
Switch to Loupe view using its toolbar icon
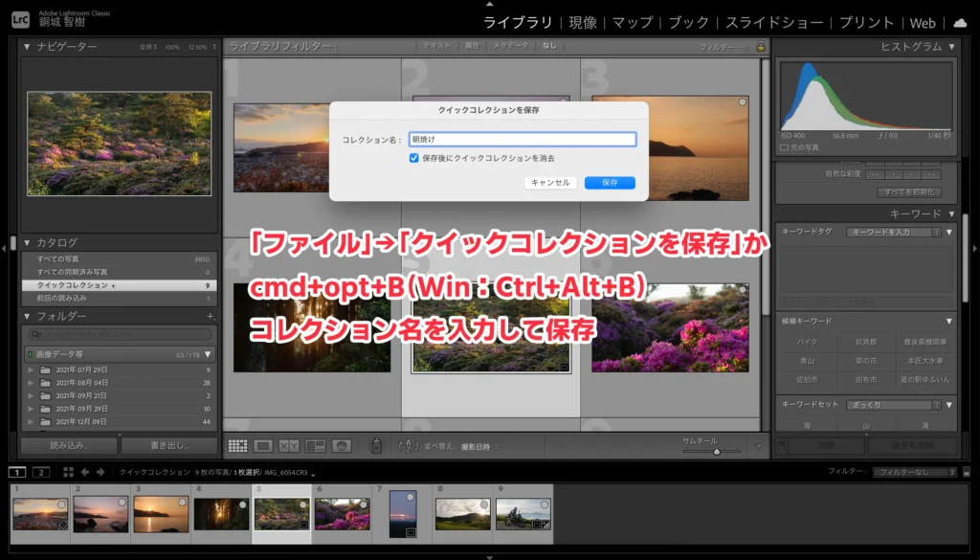click(265, 444)
